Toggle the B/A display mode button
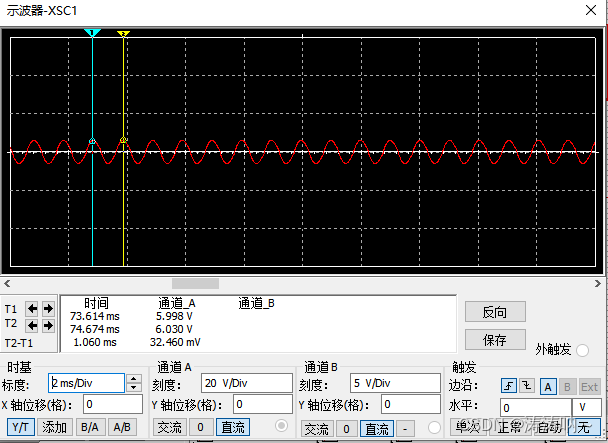This screenshot has height=443, width=608. click(x=90, y=427)
